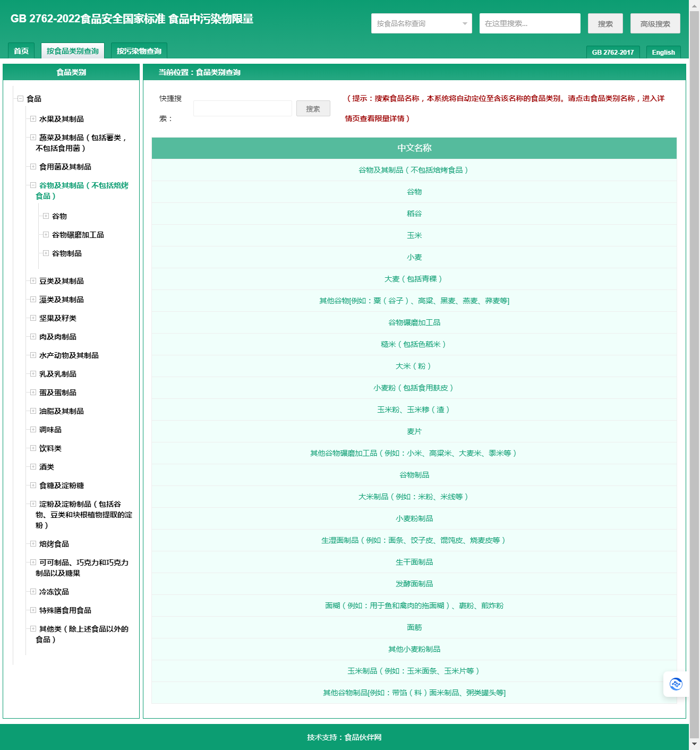Screen dimensions: 700x750
Task: Switch to the English version
Action: (663, 52)
